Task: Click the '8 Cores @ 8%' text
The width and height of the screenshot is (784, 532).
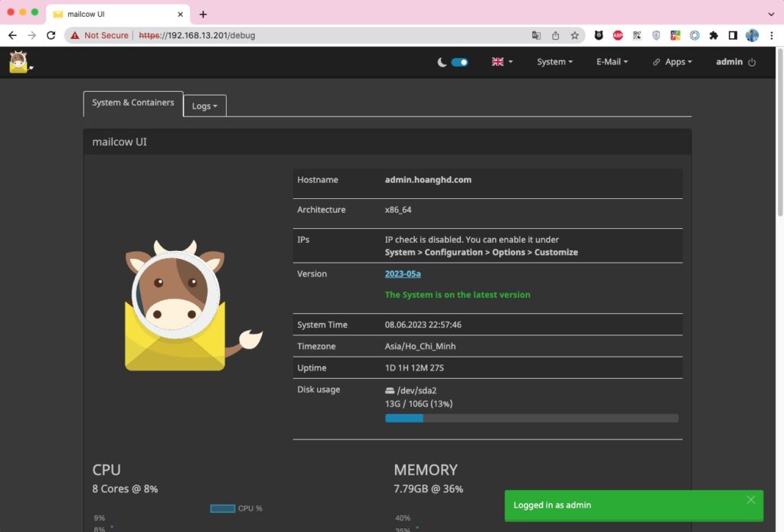Action: pyautogui.click(x=125, y=488)
